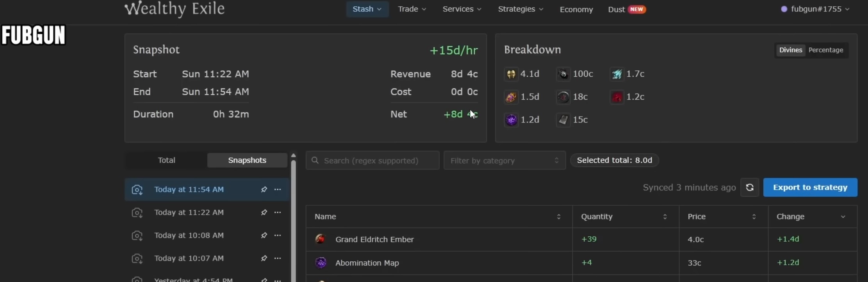Click the Net +8d value
Image resolution: width=868 pixels, height=282 pixels.
[x=461, y=114]
